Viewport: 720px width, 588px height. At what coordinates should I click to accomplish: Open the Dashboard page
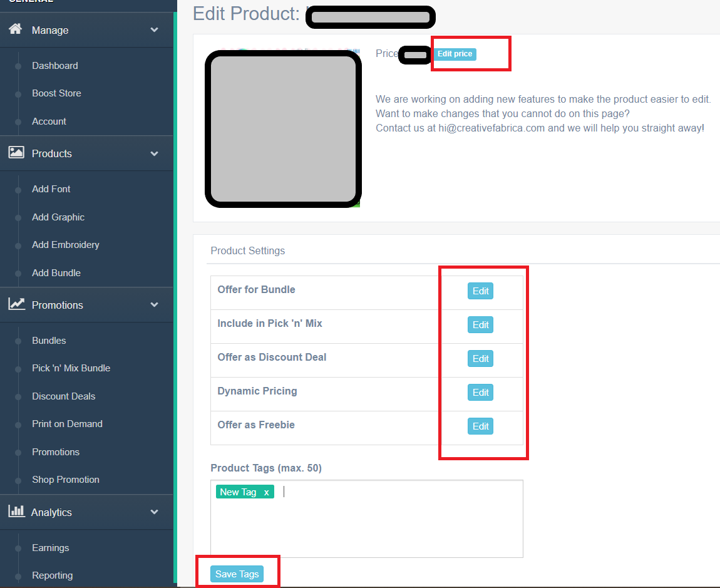[55, 66]
